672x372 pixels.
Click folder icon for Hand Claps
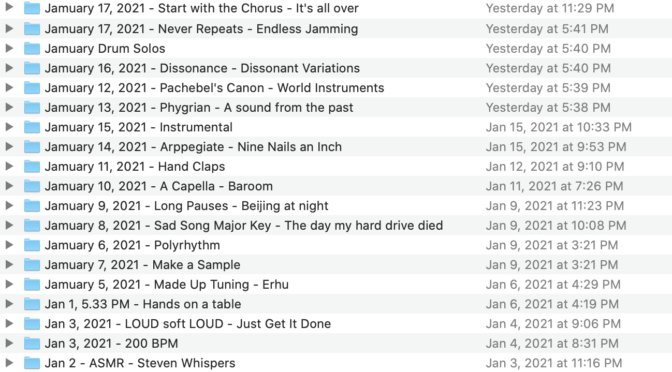pos(32,166)
